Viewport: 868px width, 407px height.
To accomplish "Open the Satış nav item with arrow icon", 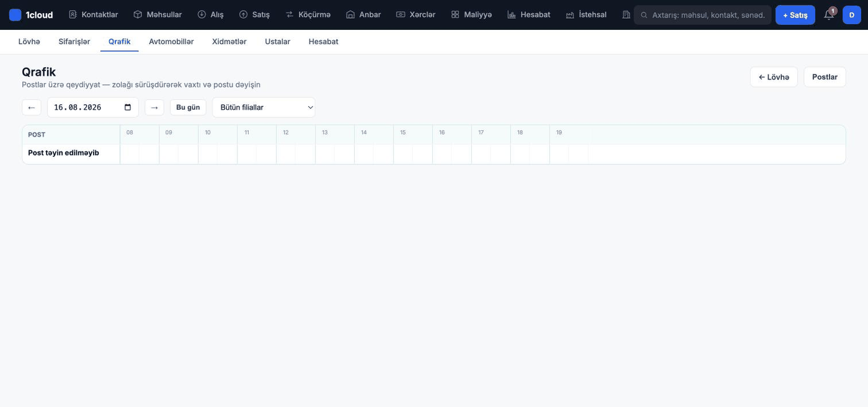I will point(254,14).
